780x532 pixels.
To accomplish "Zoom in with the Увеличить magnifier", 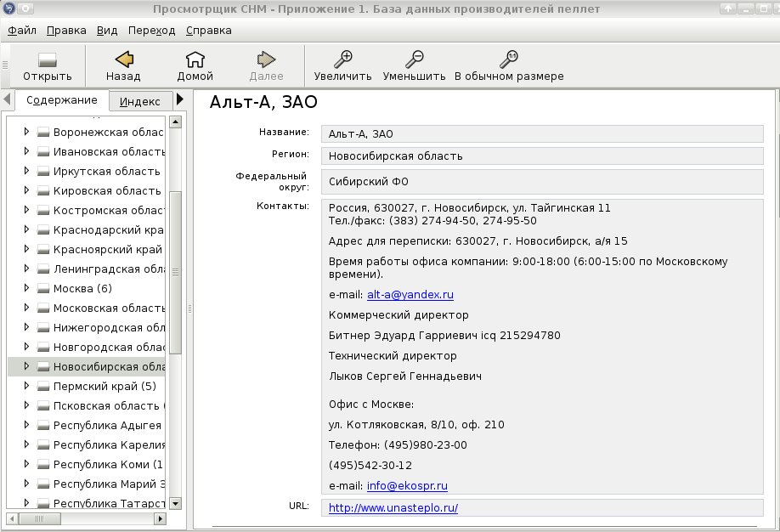I will point(342,59).
